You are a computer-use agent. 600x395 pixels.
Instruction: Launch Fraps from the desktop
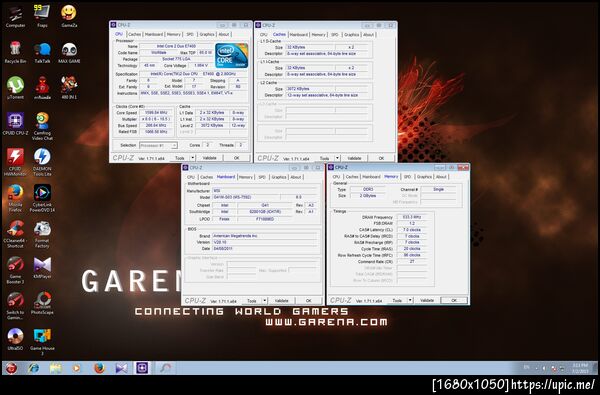click(42, 16)
